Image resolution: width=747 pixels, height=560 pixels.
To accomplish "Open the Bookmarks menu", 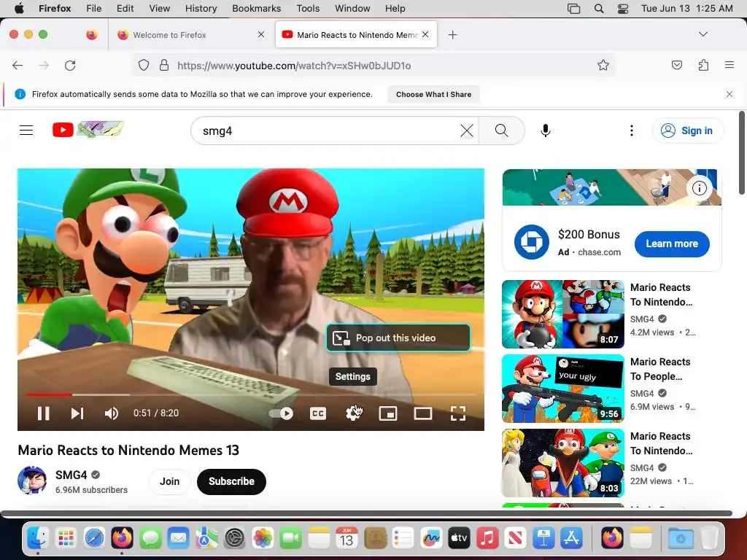I will tap(256, 9).
